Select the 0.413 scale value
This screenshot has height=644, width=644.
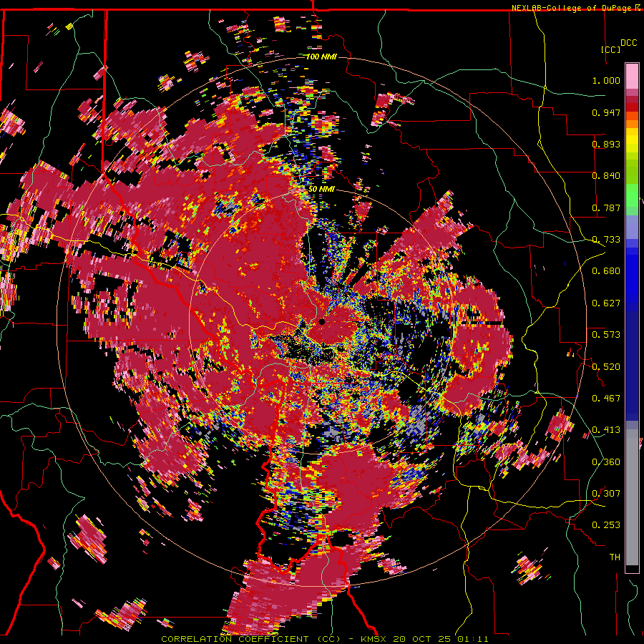click(606, 430)
